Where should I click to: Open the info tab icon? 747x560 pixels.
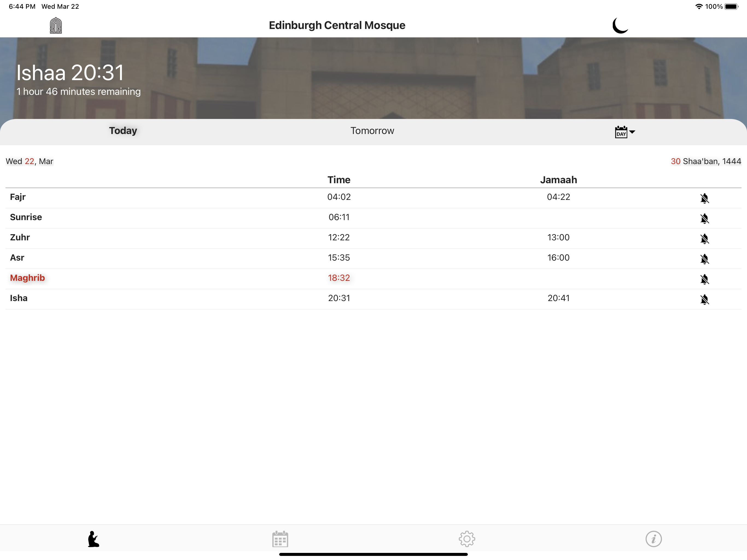click(x=653, y=539)
